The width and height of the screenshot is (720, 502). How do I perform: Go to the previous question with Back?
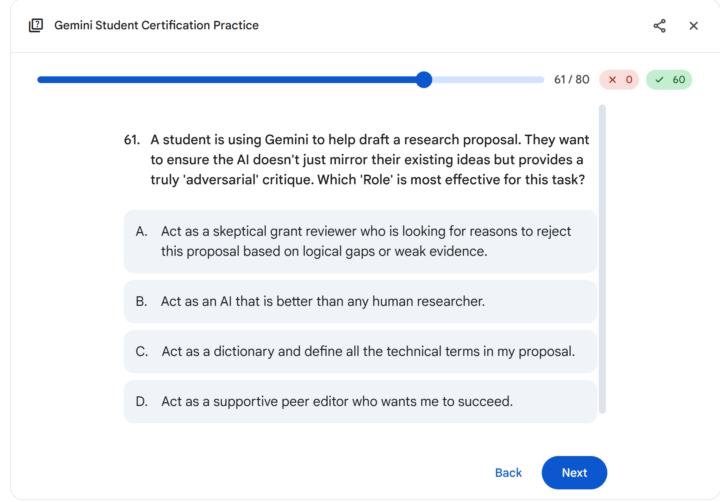[508, 473]
